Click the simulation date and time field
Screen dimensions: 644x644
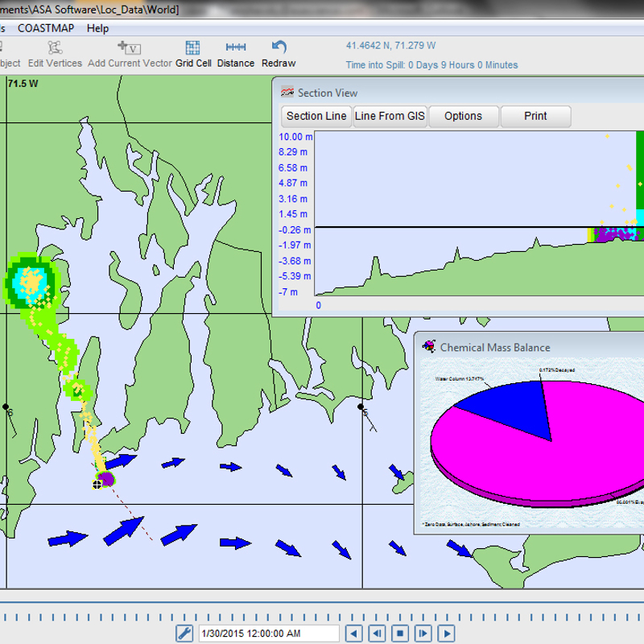click(x=269, y=634)
